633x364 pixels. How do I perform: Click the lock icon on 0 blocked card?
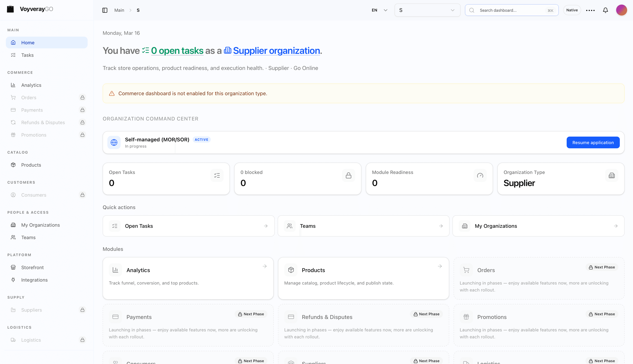pos(349,175)
